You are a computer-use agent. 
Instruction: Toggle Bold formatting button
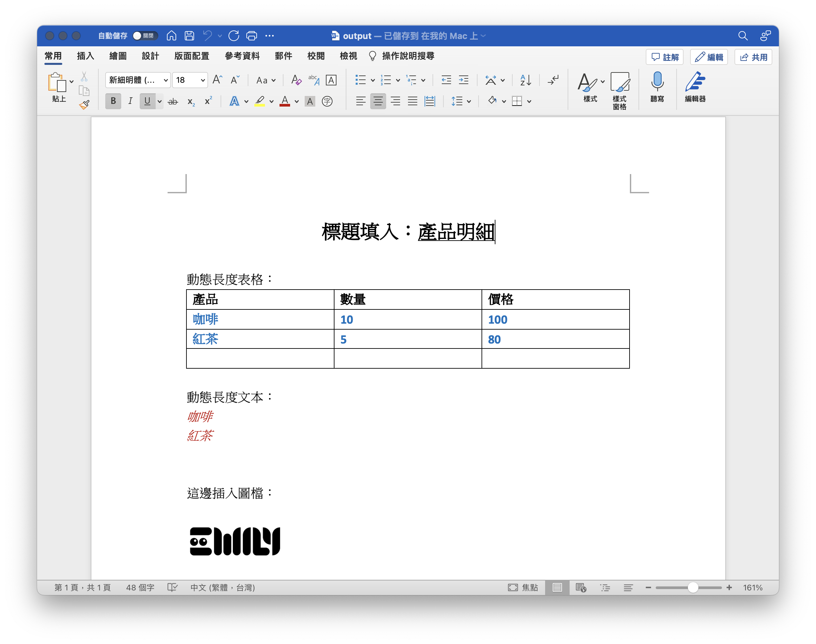113,101
